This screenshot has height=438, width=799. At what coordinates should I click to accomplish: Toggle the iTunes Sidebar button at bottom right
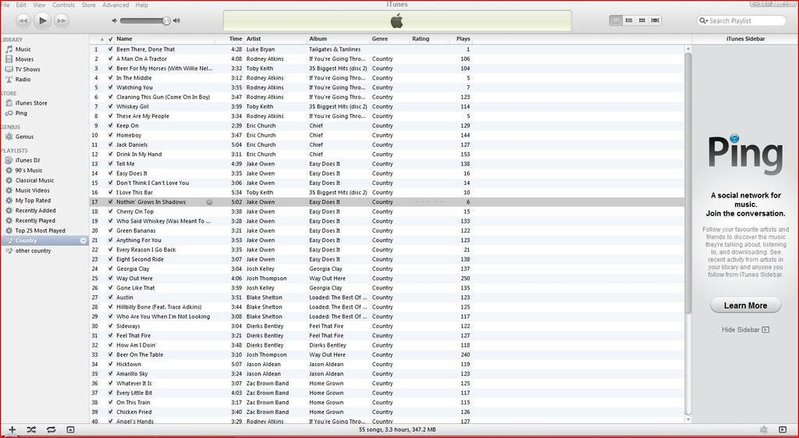pos(783,430)
